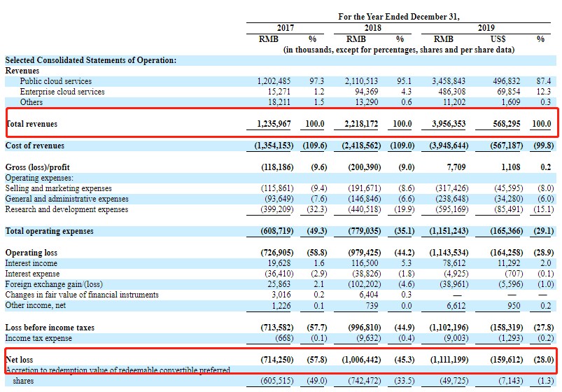The width and height of the screenshot is (562, 392).
Task: Select Public cloud services row label
Action: pyautogui.click(x=55, y=81)
